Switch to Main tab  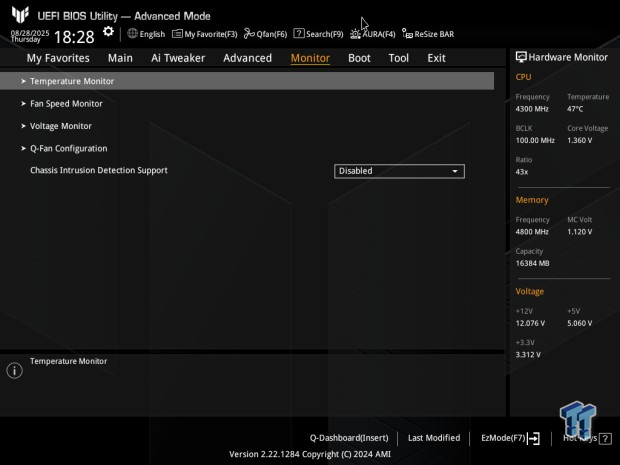coord(120,58)
